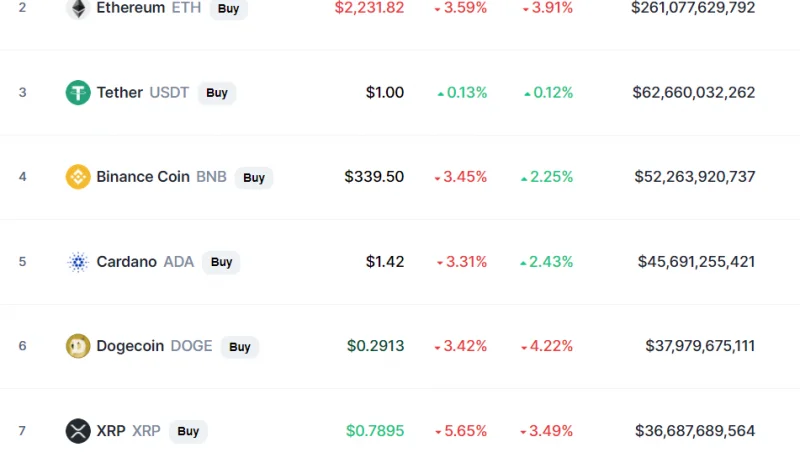Open the Binance Coin name link

(143, 176)
